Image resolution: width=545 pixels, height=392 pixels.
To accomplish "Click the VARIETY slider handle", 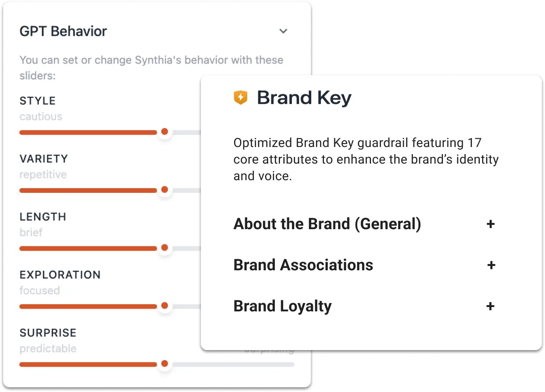I will coord(165,190).
